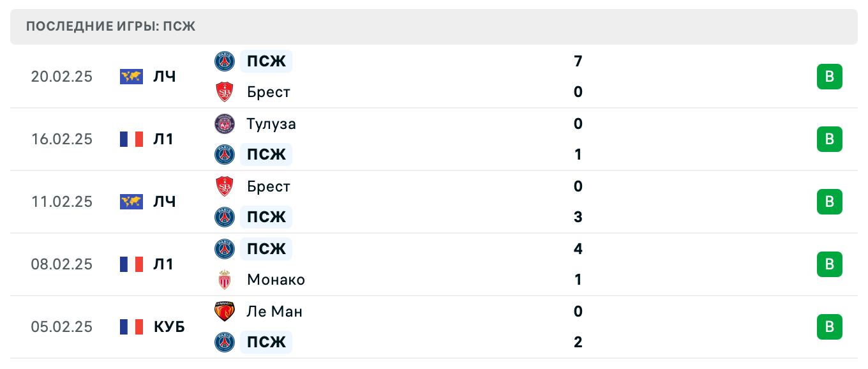The width and height of the screenshot is (868, 369).
Task: Click the green win badge for 05.02.25
Action: coord(830,327)
